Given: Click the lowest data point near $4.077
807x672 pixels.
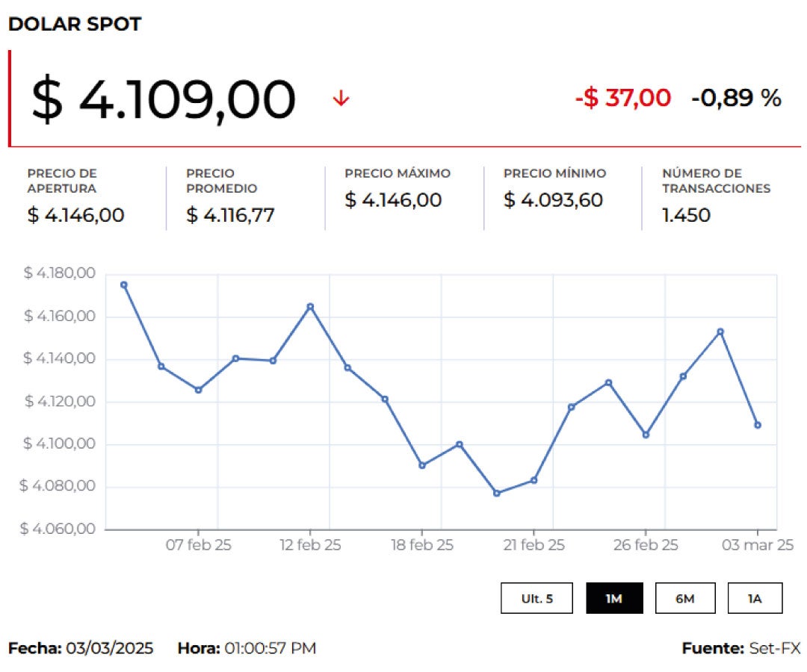Looking at the screenshot, I should [497, 493].
